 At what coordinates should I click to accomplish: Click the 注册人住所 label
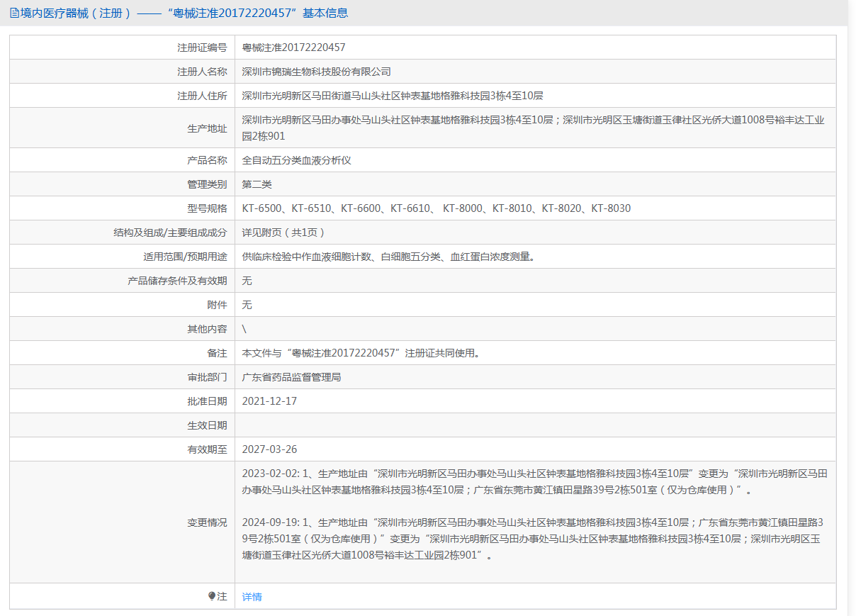click(x=202, y=96)
